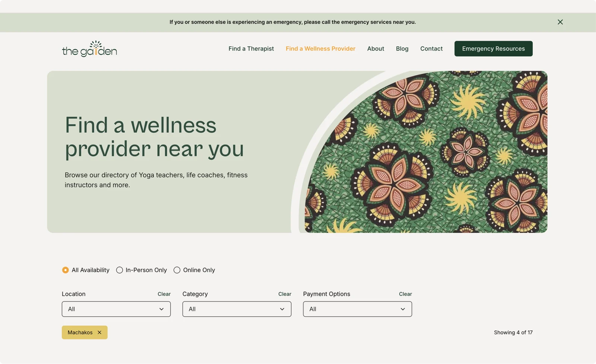596x364 pixels.
Task: Expand the Category select box
Action: [x=237, y=309]
